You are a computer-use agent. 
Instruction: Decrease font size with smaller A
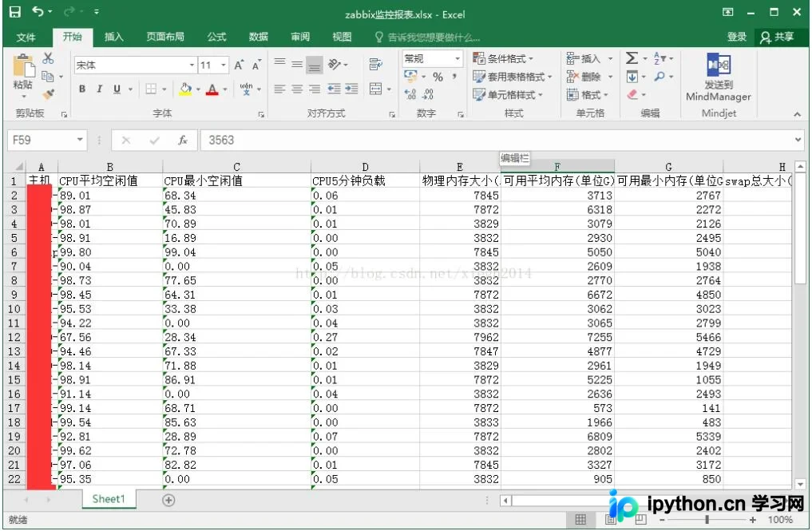click(x=256, y=65)
